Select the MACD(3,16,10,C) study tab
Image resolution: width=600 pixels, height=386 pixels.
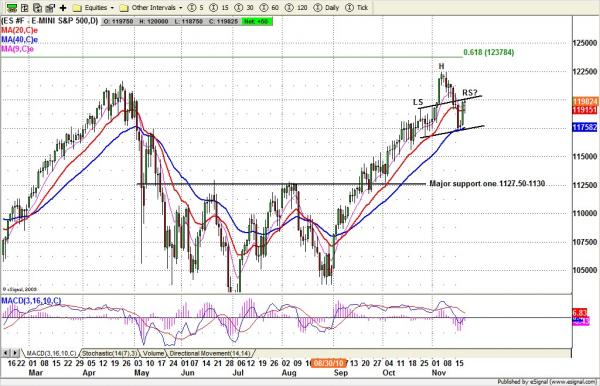point(51,353)
